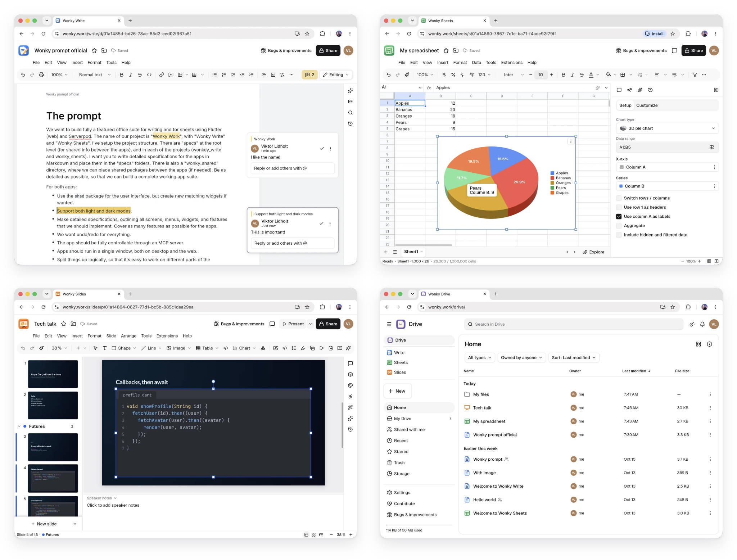Click paint format icon in Wonky Sheets toolbar

pyautogui.click(x=407, y=75)
